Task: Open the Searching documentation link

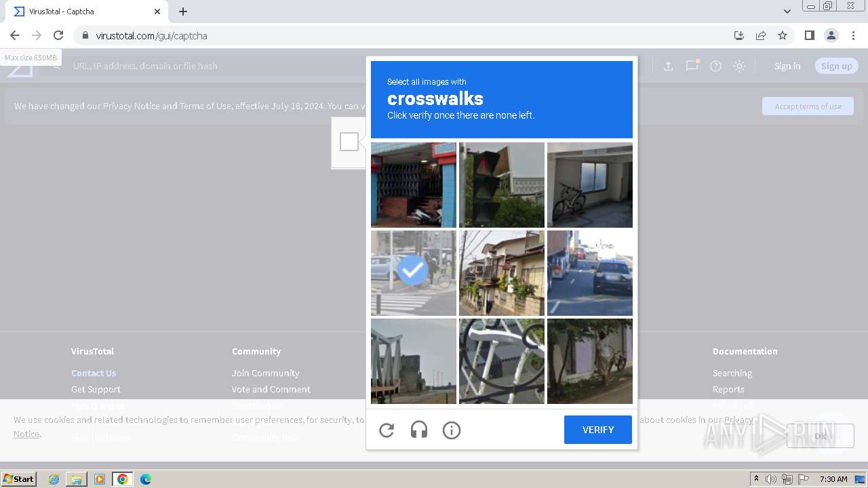Action: 732,373
